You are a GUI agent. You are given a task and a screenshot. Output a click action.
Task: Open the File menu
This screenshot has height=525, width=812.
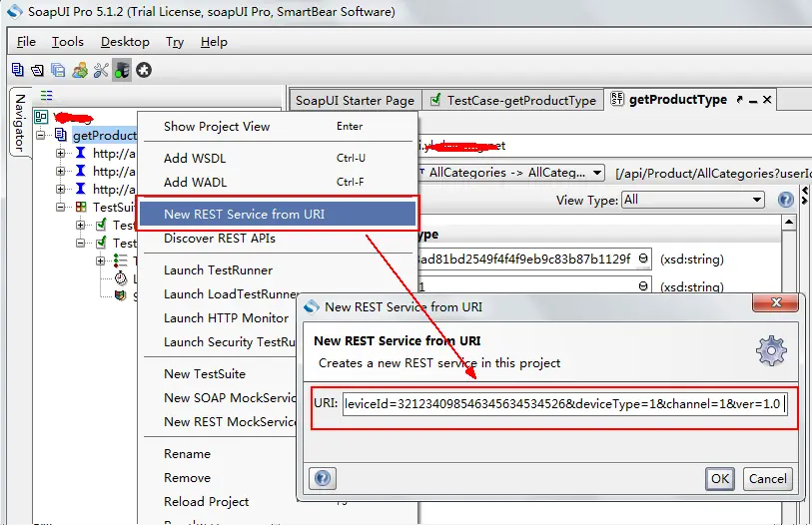pyautogui.click(x=26, y=41)
